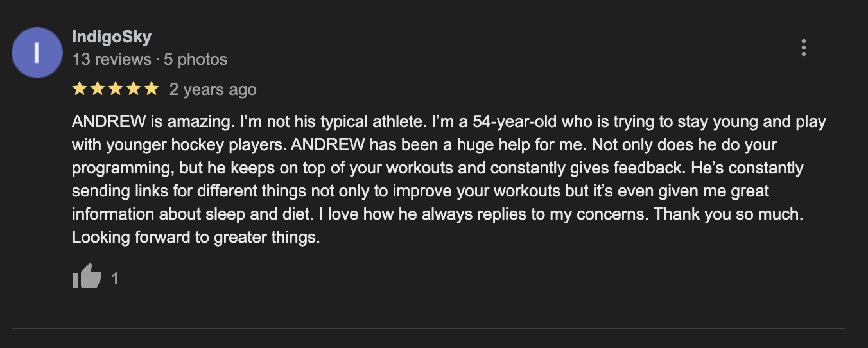Image resolution: width=868 pixels, height=348 pixels.
Task: Click the "5 photos" text
Action: (196, 60)
